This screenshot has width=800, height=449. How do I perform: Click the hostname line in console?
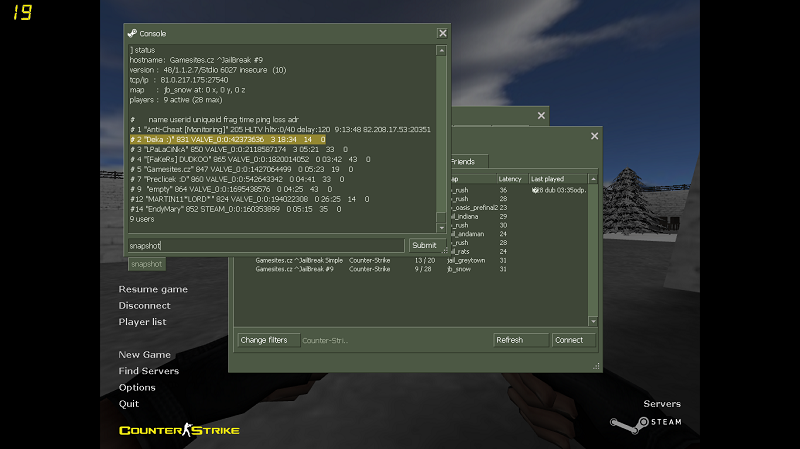pos(196,60)
